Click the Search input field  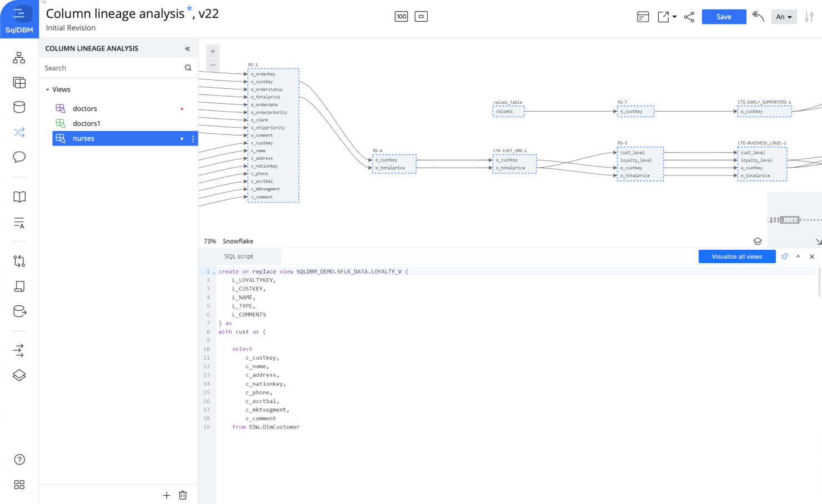point(111,68)
